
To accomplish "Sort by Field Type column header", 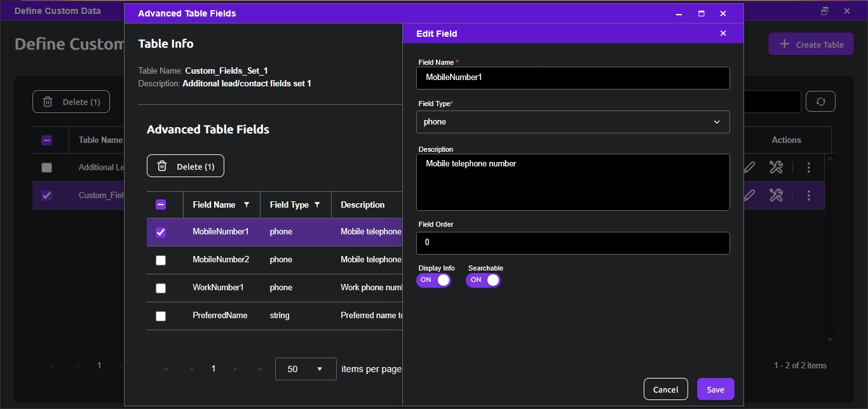I will tap(289, 204).
